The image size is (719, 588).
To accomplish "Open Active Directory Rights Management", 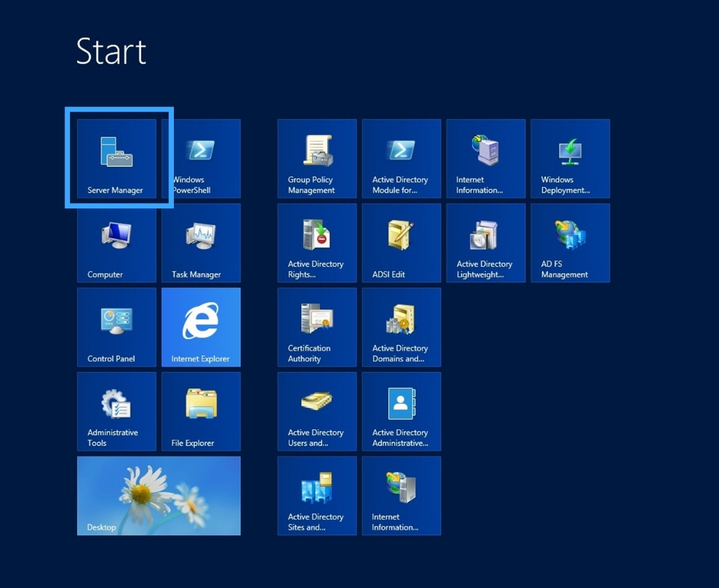I will [x=316, y=242].
